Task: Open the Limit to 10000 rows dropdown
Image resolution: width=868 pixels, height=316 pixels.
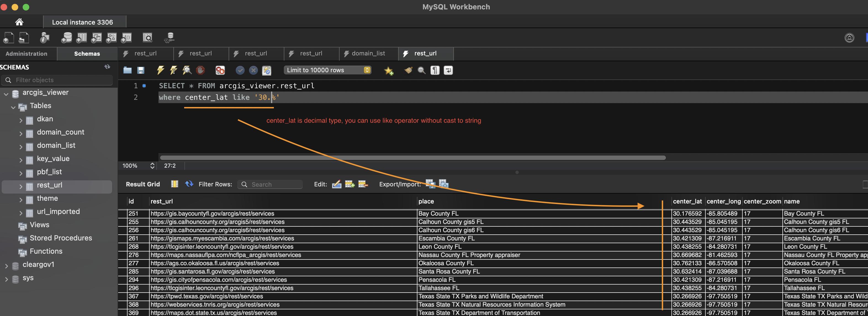Action: pos(327,70)
